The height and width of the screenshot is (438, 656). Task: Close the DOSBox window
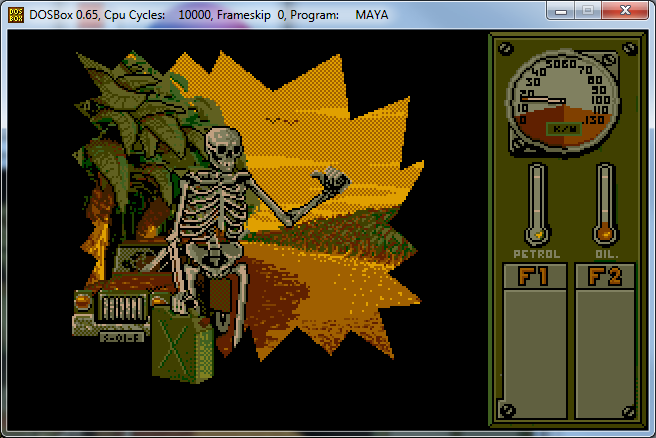pyautogui.click(x=625, y=11)
